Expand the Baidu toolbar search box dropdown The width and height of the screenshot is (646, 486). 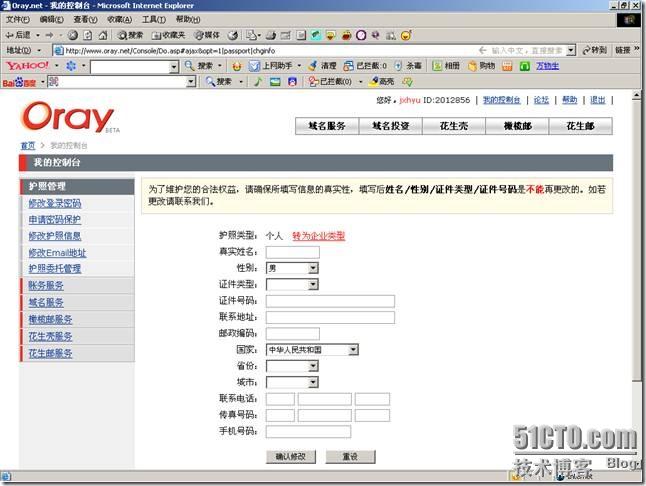(x=191, y=82)
